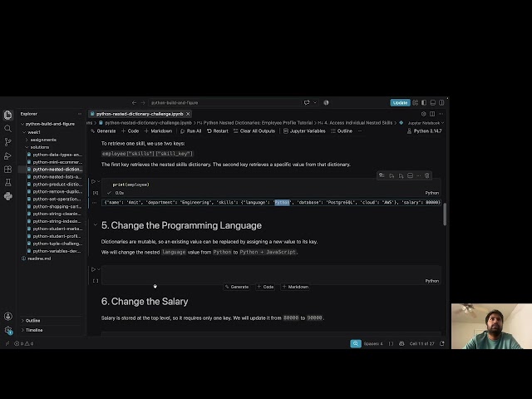Open the Accounts icon in activity bar
Image resolution: width=532 pixels, height=399 pixels.
pos(8,316)
